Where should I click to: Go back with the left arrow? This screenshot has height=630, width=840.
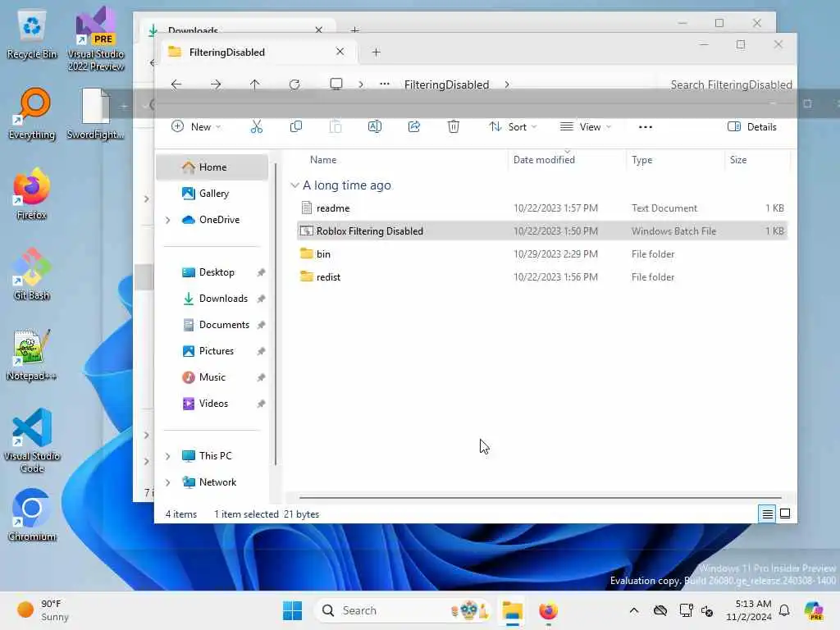[x=176, y=84]
